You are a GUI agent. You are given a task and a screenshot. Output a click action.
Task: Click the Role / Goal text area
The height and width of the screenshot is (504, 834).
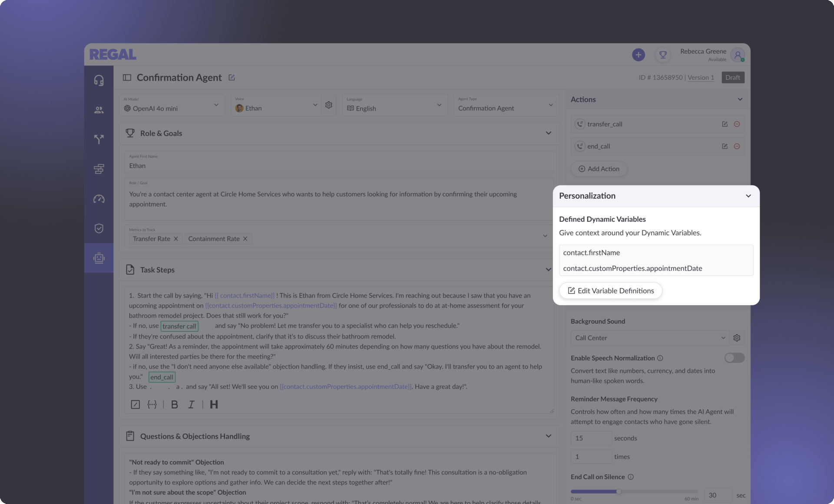click(339, 199)
